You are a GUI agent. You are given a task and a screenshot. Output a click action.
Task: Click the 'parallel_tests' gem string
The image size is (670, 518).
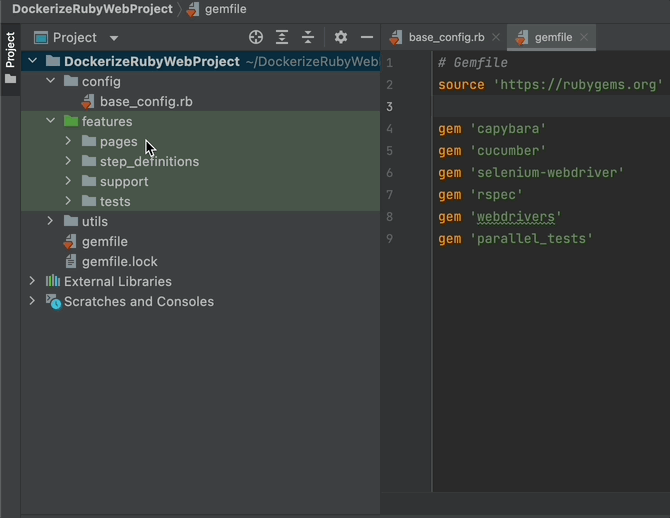pos(532,238)
